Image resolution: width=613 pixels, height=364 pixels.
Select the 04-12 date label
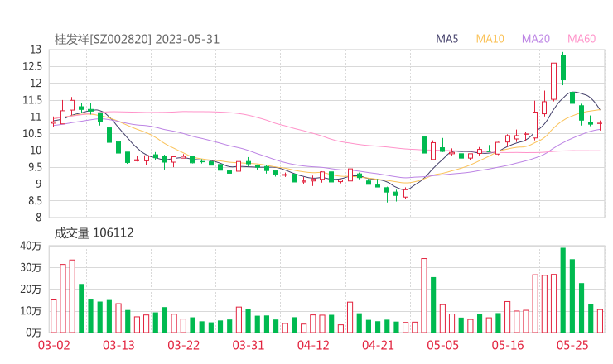tap(313, 345)
